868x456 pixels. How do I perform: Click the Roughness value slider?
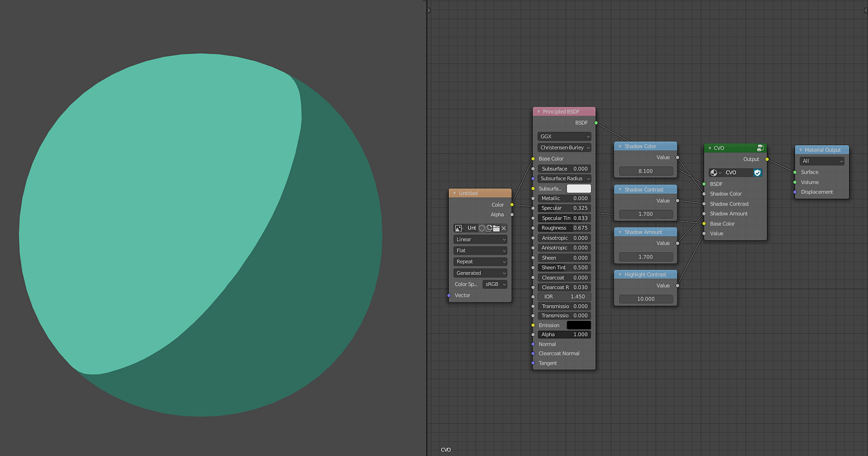564,227
